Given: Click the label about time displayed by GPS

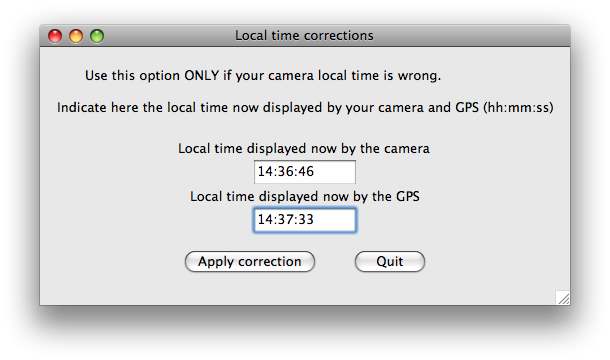Looking at the screenshot, I should (x=305, y=197).
